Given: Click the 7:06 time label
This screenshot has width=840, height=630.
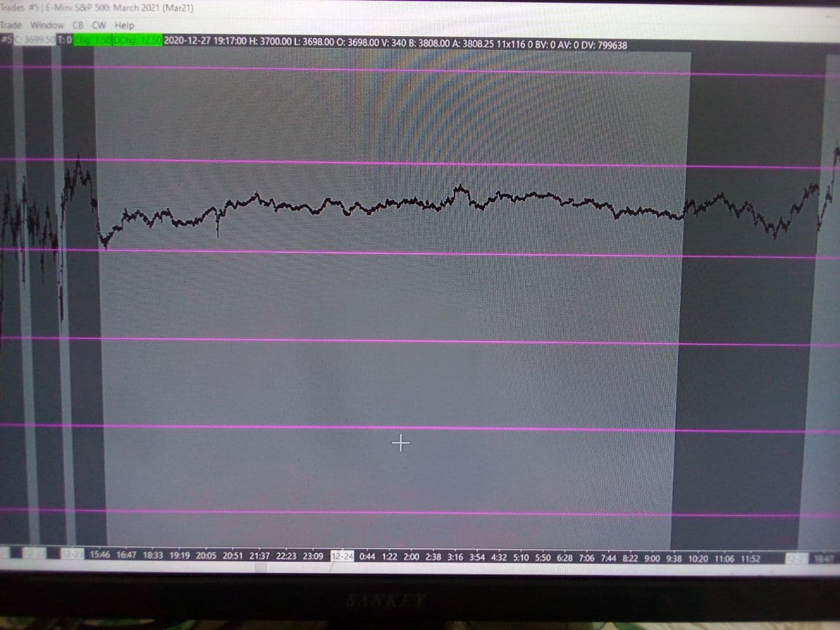Looking at the screenshot, I should 587,558.
